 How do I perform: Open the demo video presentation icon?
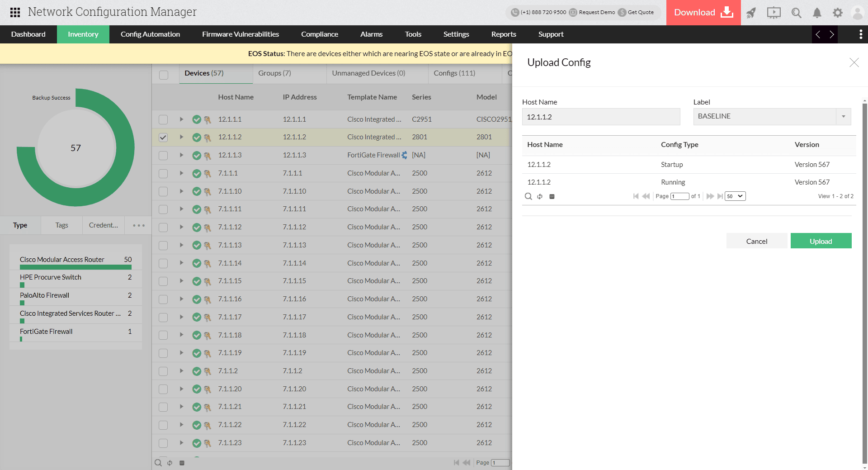pos(774,13)
